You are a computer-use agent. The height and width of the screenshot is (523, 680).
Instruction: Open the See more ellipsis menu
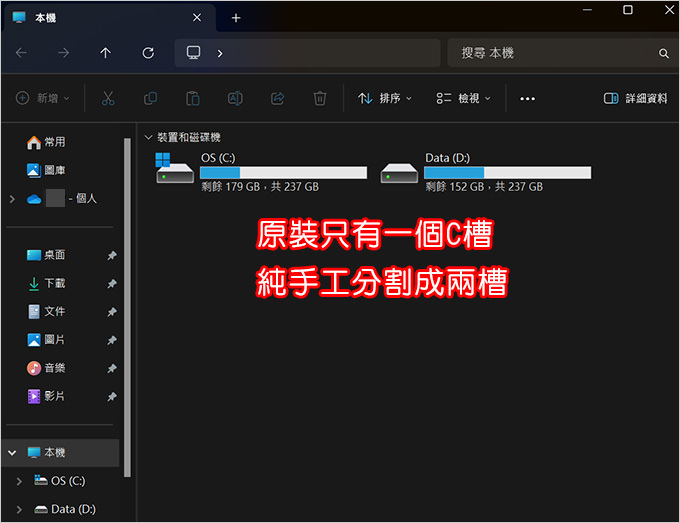527,98
